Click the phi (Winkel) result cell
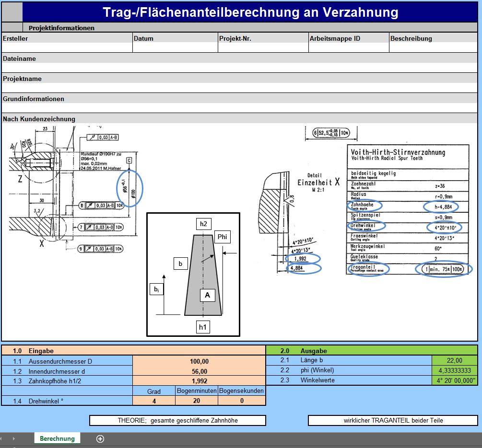 (454, 370)
